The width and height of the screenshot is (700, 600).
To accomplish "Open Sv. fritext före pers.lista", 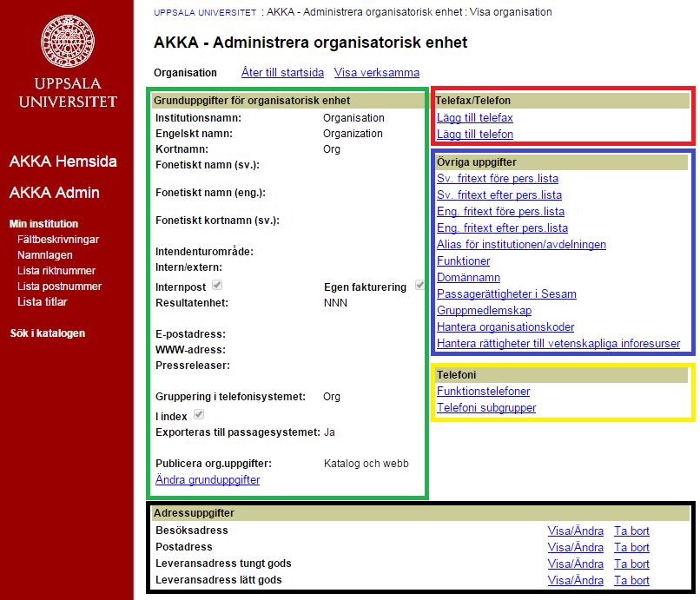I will [498, 178].
